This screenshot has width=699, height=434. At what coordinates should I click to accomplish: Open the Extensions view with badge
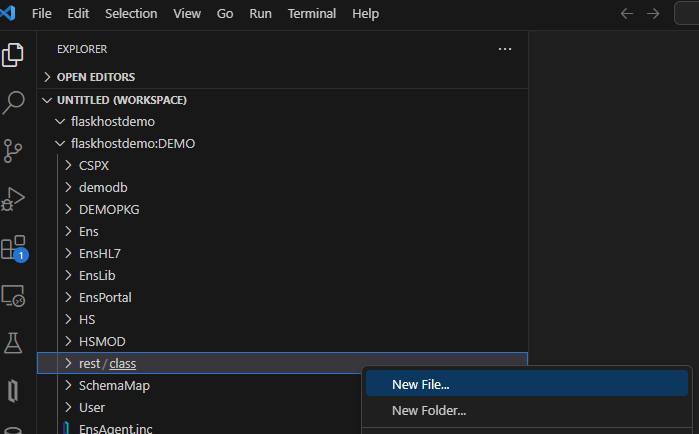pyautogui.click(x=14, y=247)
